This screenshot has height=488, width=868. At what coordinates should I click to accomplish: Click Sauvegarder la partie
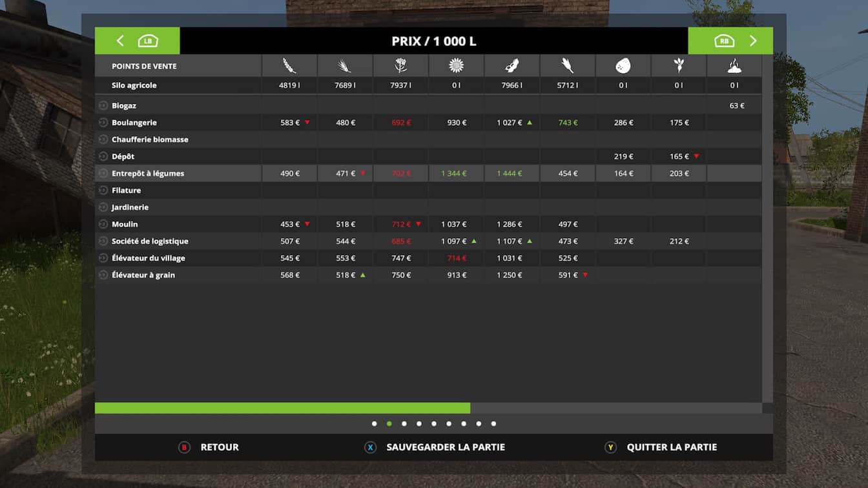click(x=445, y=447)
